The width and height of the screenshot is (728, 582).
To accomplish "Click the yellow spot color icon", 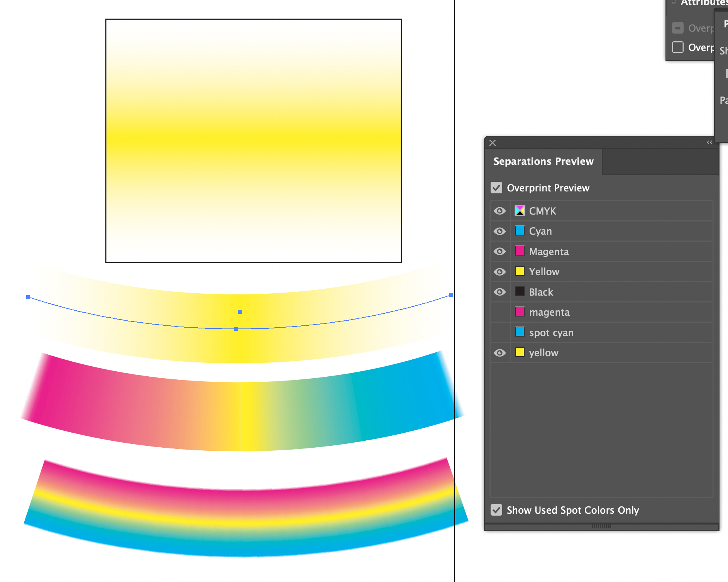I will [x=520, y=352].
